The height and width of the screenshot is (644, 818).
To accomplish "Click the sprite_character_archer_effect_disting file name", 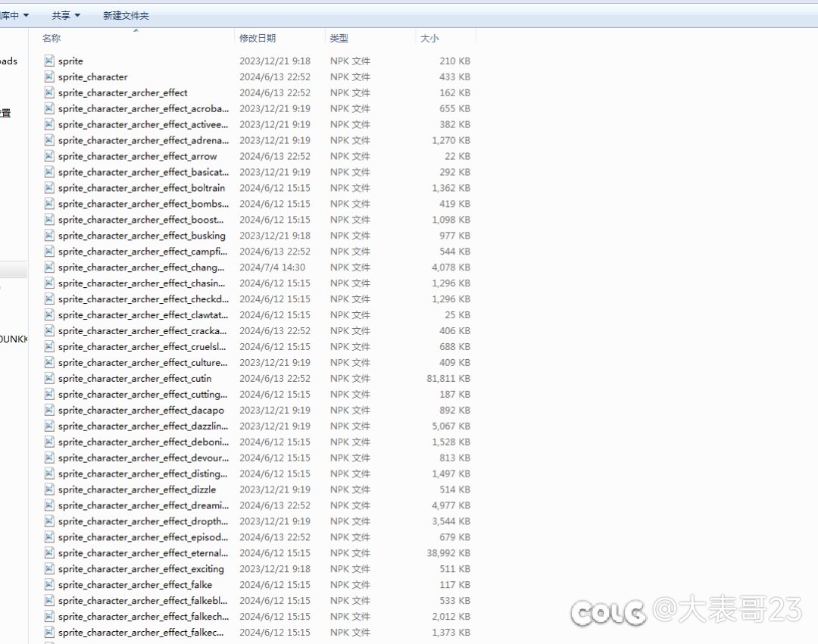I will [x=142, y=474].
